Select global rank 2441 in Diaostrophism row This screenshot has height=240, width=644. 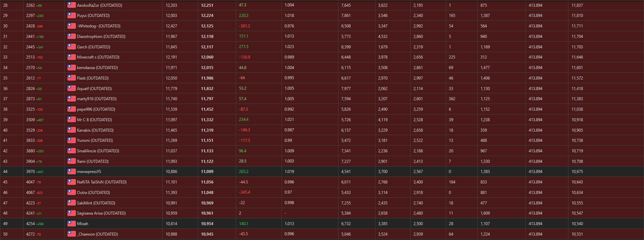pyautogui.click(x=30, y=36)
